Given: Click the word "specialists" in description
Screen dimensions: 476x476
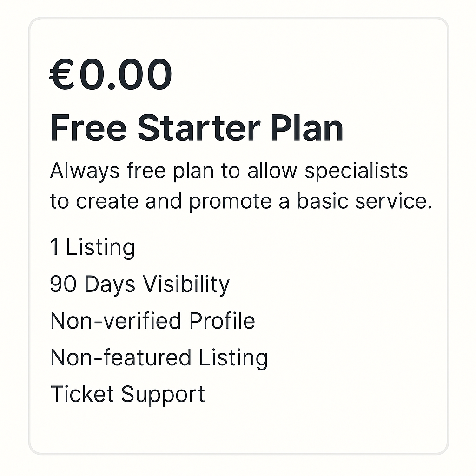Looking at the screenshot, I should click(x=357, y=171).
